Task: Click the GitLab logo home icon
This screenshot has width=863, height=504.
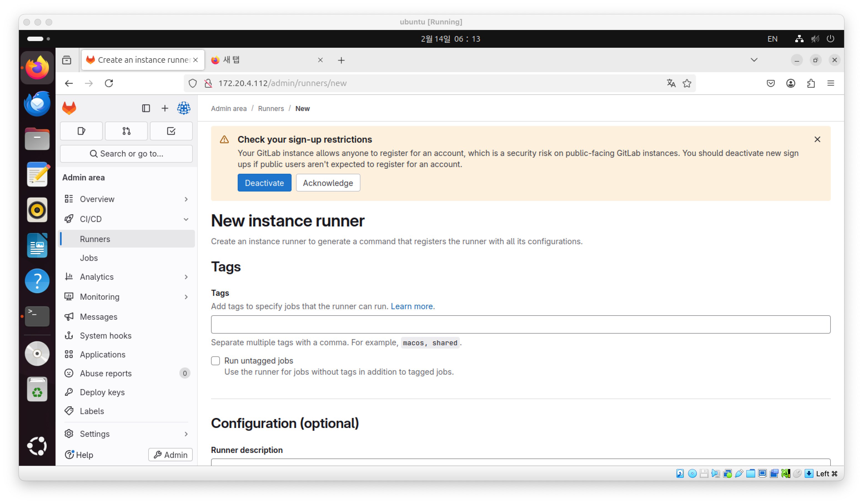Action: click(x=69, y=108)
